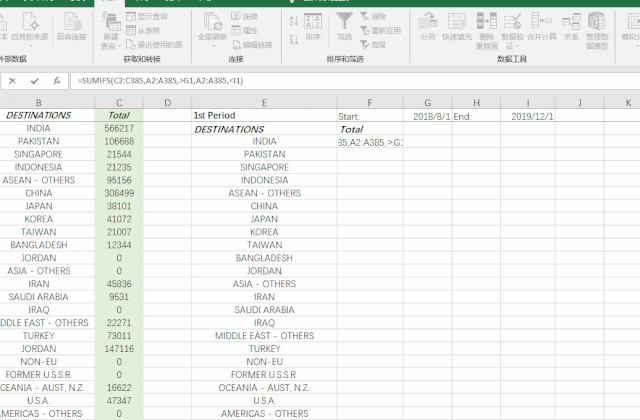Open the 排序 (Sort) dialog
Viewport: 640px width, 420px height.
click(313, 27)
